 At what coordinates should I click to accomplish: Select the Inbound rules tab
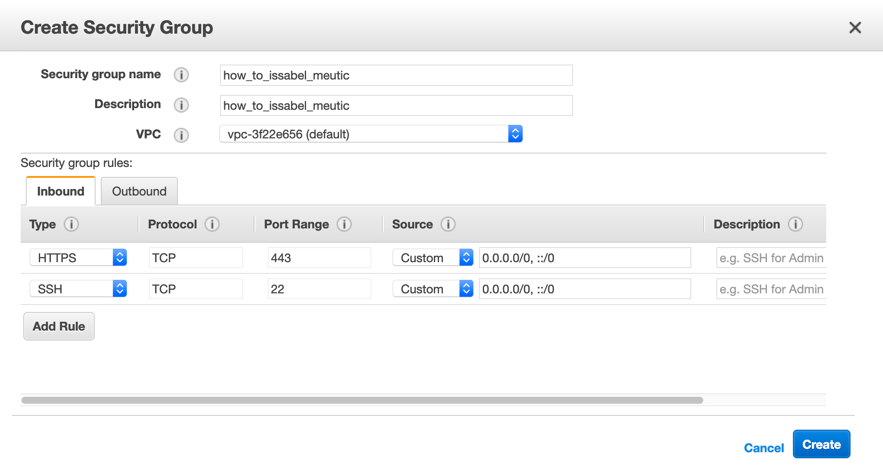[x=61, y=191]
